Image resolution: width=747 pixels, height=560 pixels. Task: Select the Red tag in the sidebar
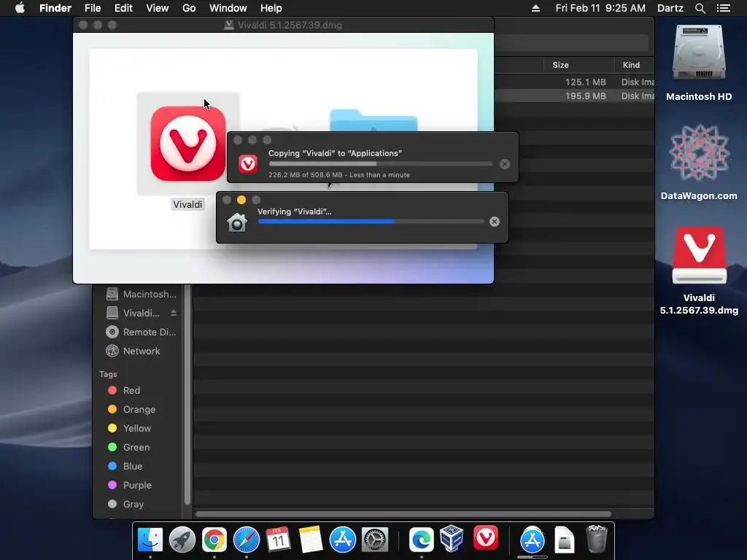tap(124, 391)
